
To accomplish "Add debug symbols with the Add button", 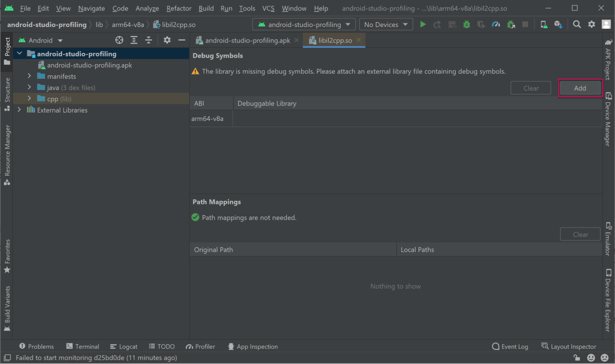I will [x=580, y=88].
